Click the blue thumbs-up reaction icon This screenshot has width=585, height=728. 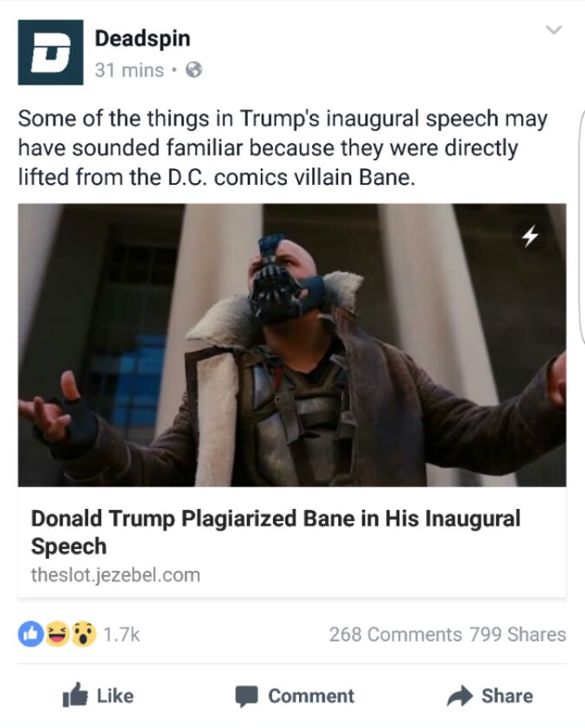[31, 634]
